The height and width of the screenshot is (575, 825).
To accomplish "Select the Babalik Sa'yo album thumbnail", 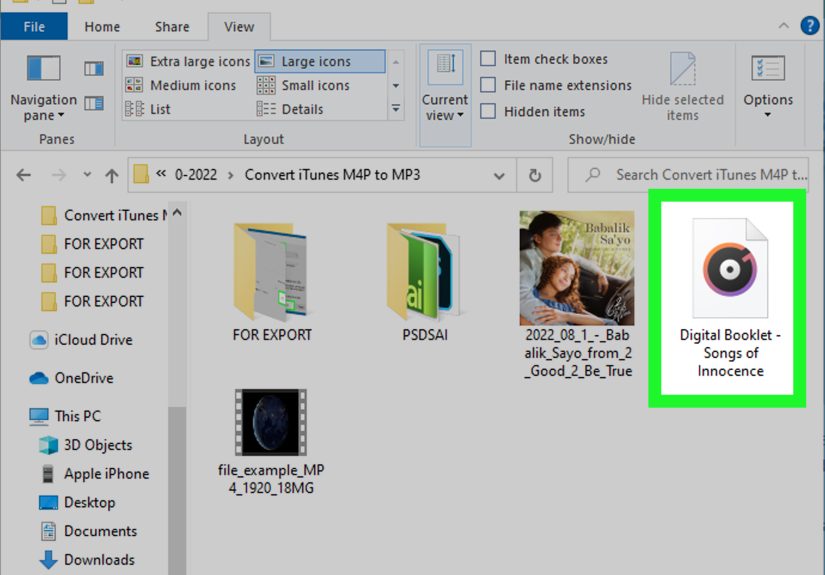I will [577, 268].
